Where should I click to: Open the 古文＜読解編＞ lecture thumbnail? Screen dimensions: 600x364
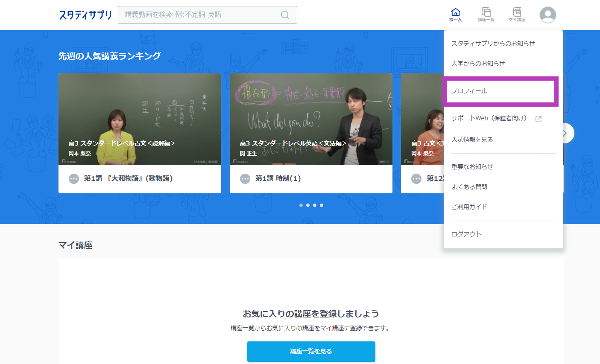tap(140, 119)
